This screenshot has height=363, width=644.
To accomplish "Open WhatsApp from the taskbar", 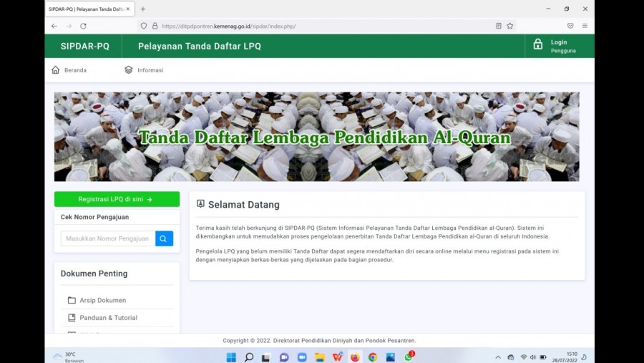I will [409, 357].
